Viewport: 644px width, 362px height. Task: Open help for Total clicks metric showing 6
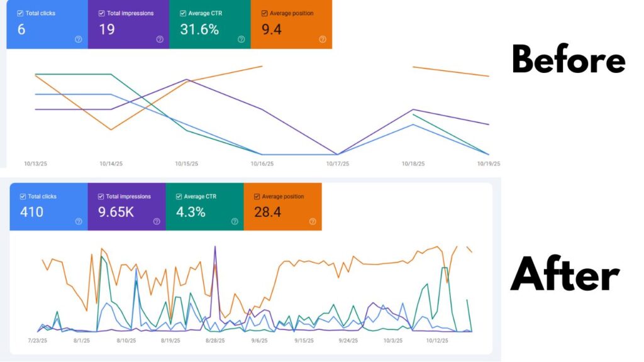77,40
